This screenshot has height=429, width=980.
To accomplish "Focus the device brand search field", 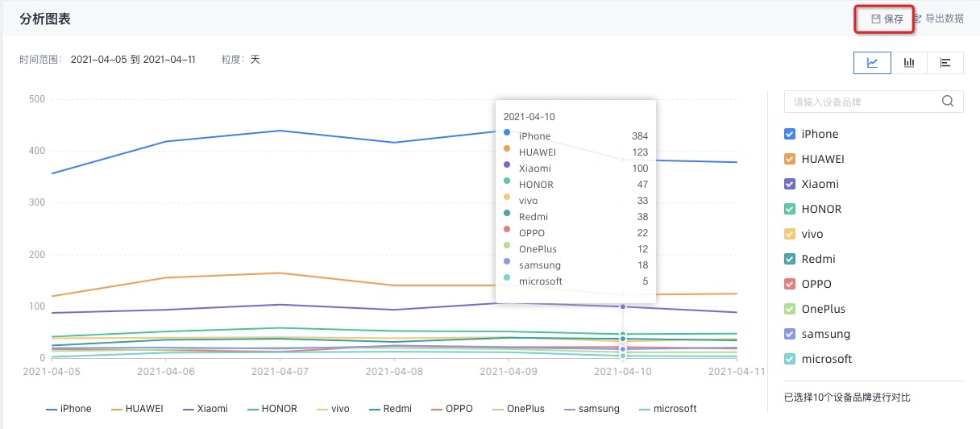I will (874, 102).
